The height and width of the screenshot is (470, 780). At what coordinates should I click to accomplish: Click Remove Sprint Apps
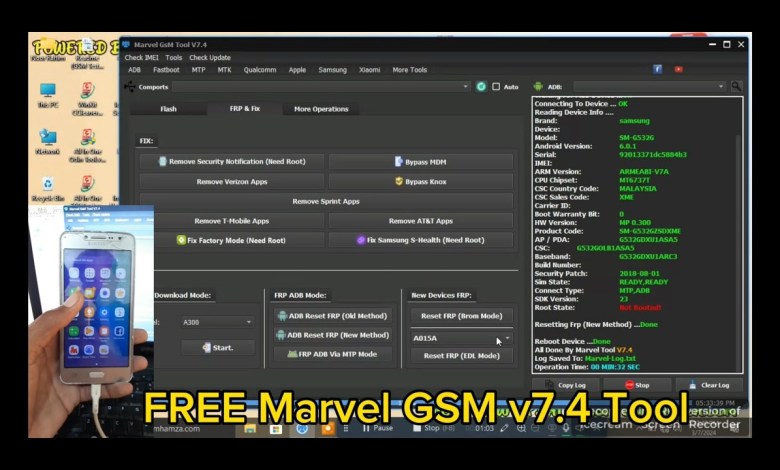coord(326,201)
